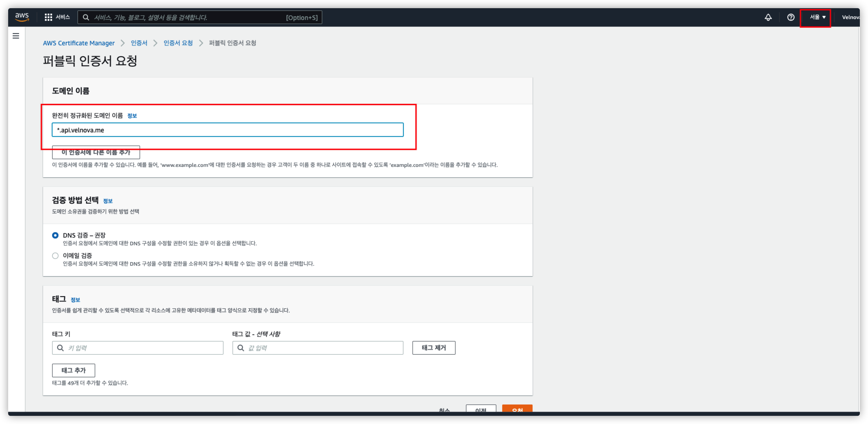Click the domain name input field
Screen dimensions: 868x424
pos(228,130)
